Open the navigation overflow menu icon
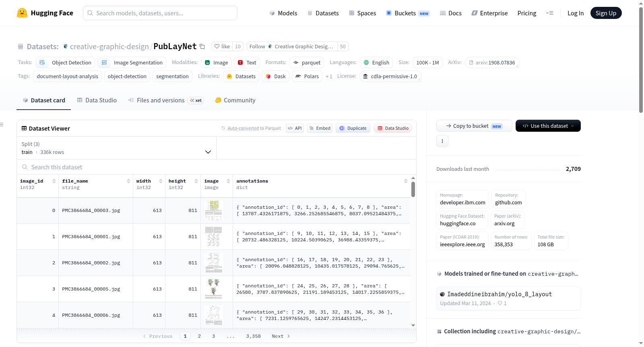The height and width of the screenshot is (347, 644). [549, 13]
